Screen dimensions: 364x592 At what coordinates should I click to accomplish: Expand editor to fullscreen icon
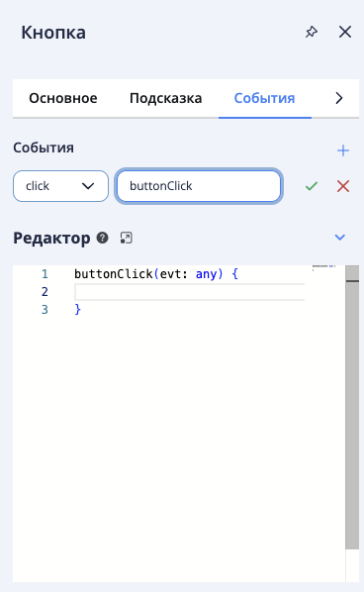pos(126,238)
